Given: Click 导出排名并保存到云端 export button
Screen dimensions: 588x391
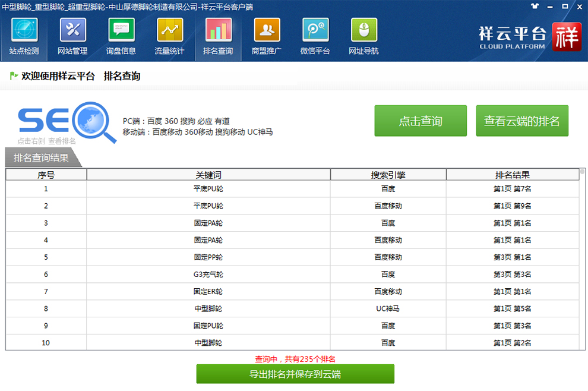Looking at the screenshot, I should [x=295, y=374].
